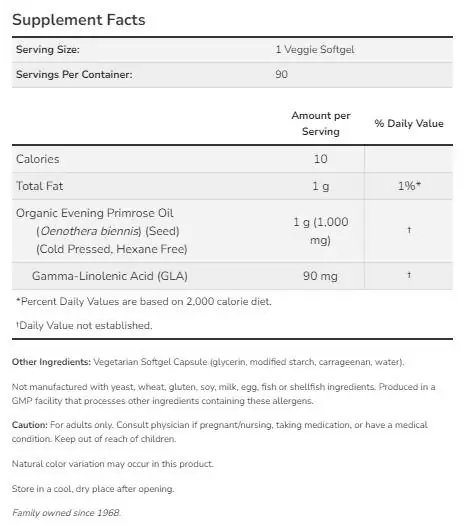The height and width of the screenshot is (526, 467).
Task: Click the Oenothera biennis italic text
Action: pyautogui.click(x=90, y=231)
